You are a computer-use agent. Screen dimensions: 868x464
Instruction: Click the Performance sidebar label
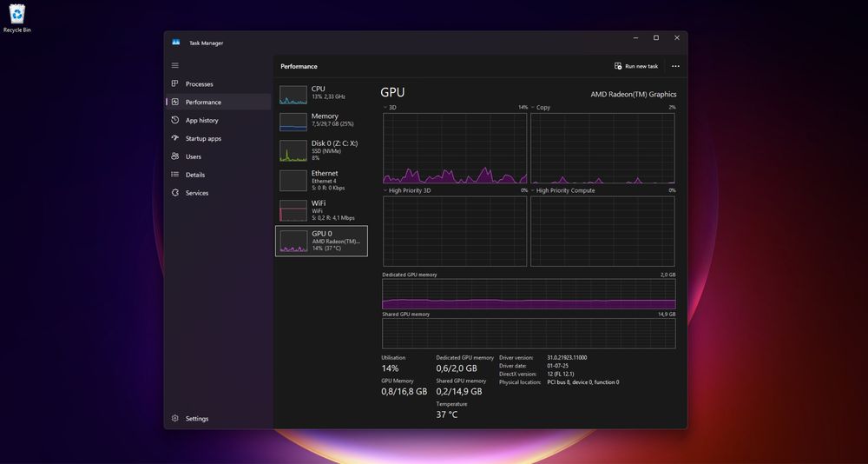coord(203,102)
